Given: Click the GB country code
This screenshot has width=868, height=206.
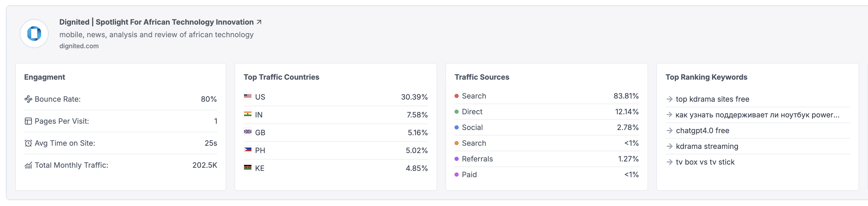Looking at the screenshot, I should [260, 133].
